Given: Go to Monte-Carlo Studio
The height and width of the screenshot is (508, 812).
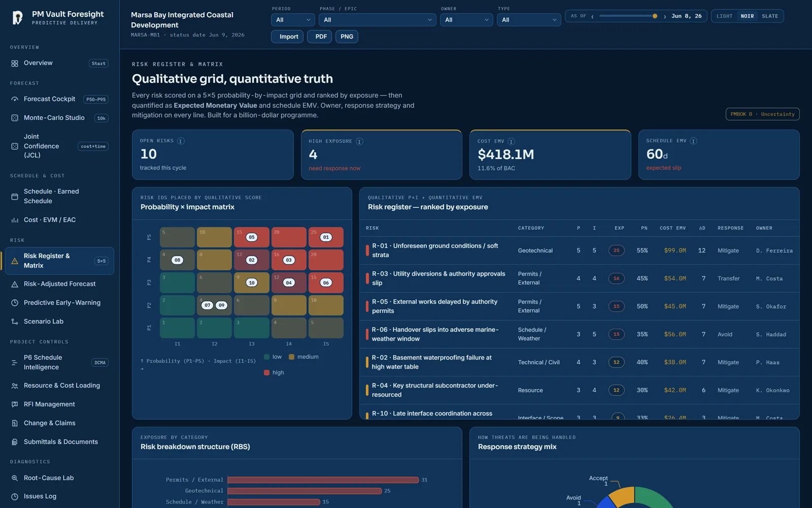Looking at the screenshot, I should click(x=59, y=118).
